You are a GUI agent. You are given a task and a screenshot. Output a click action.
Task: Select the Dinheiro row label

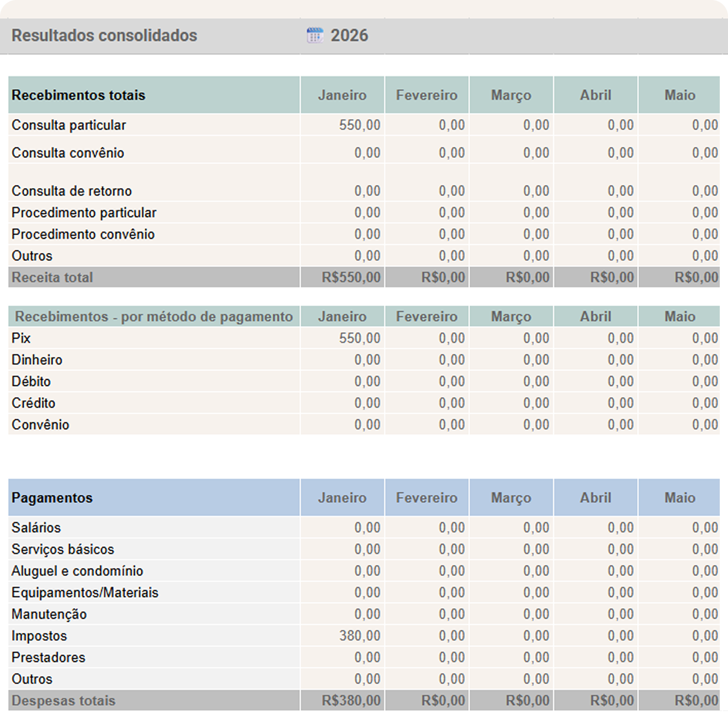37,360
